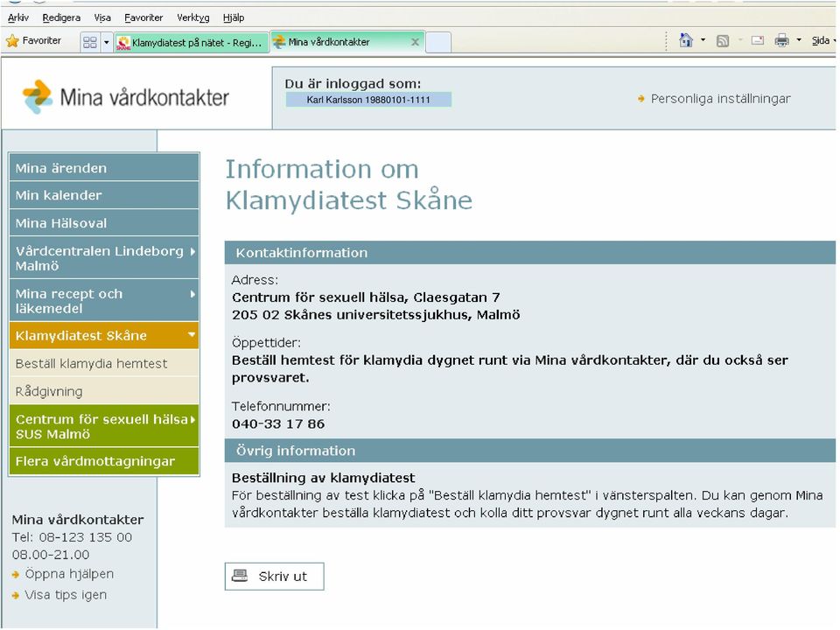Screen dimensions: 840x630
Task: Open the Sida toolbar menu
Action: point(822,41)
